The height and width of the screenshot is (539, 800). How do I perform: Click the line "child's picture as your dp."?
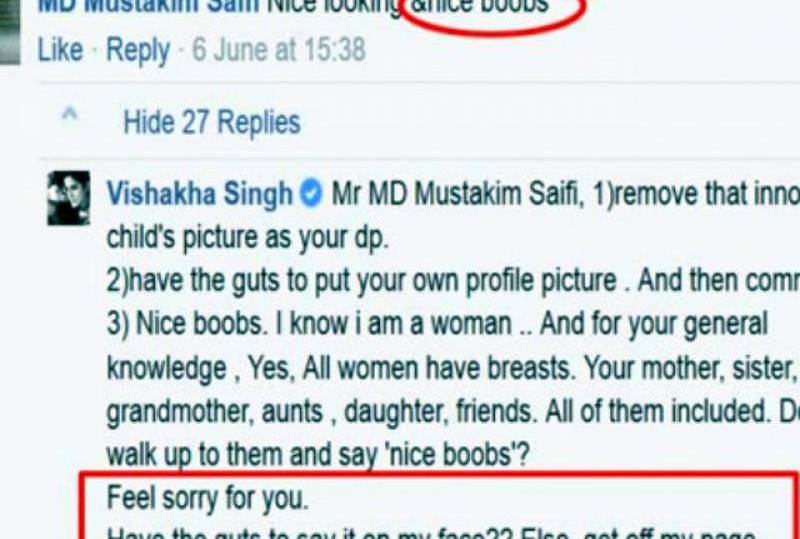coord(247,238)
